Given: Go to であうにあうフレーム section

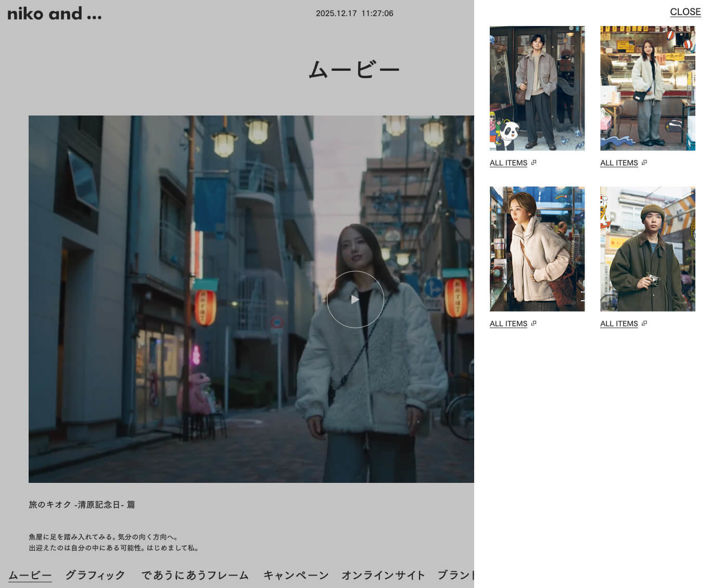Looking at the screenshot, I should pyautogui.click(x=195, y=575).
